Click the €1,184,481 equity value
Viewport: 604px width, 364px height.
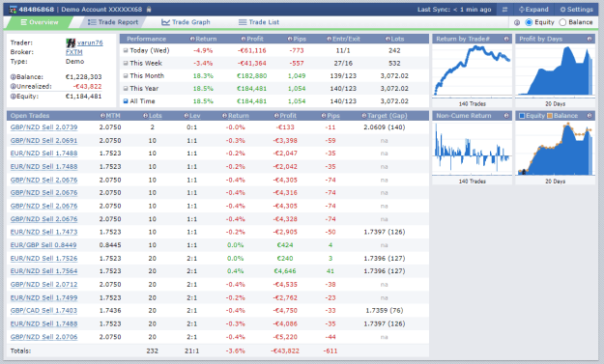(x=83, y=97)
